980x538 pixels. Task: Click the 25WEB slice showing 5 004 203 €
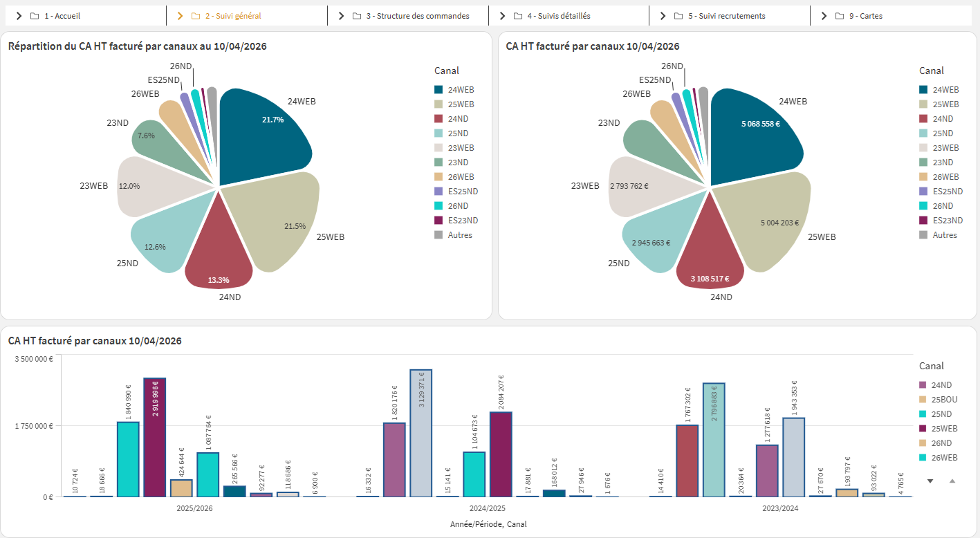(x=768, y=221)
